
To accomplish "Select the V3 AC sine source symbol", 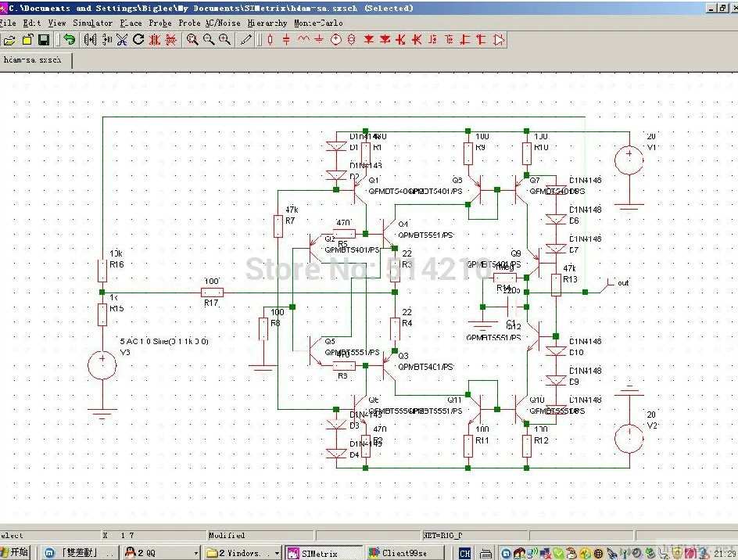I will click(102, 365).
